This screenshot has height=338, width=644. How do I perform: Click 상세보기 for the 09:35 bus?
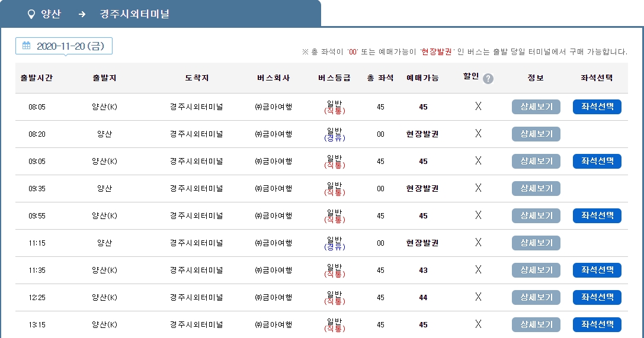[x=536, y=188]
